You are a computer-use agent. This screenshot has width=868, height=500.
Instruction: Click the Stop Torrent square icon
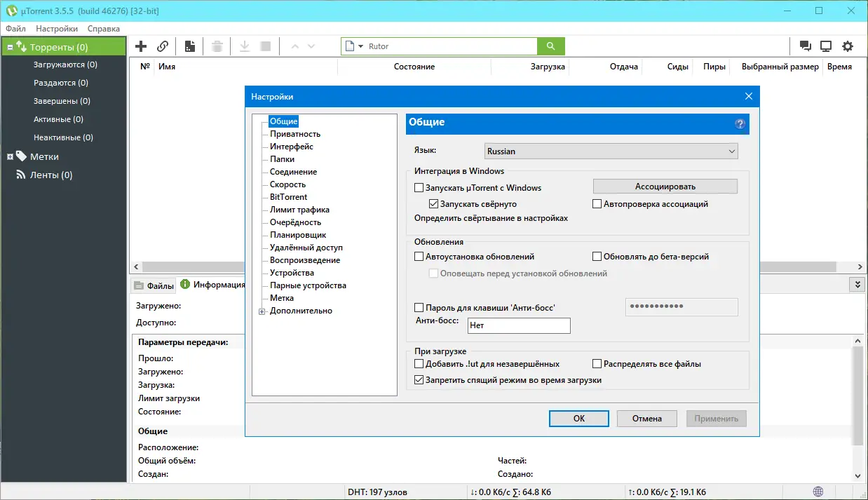click(x=265, y=46)
